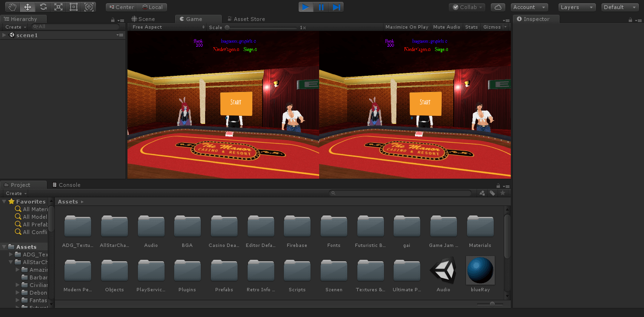Open the Fonts folder
This screenshot has height=317, width=644.
(334, 232)
